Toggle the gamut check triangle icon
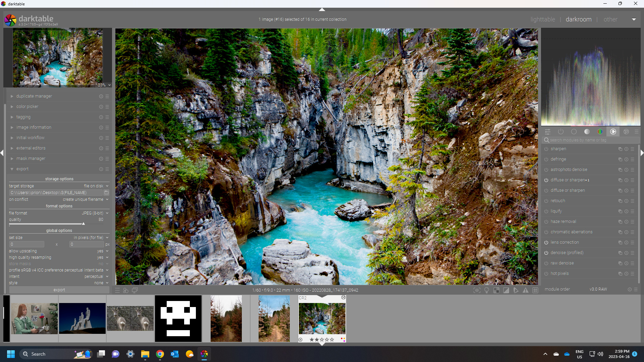 [526, 290]
